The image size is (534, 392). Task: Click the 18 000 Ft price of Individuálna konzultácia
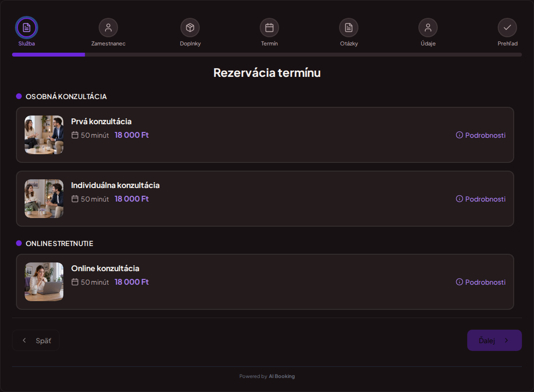pos(132,199)
